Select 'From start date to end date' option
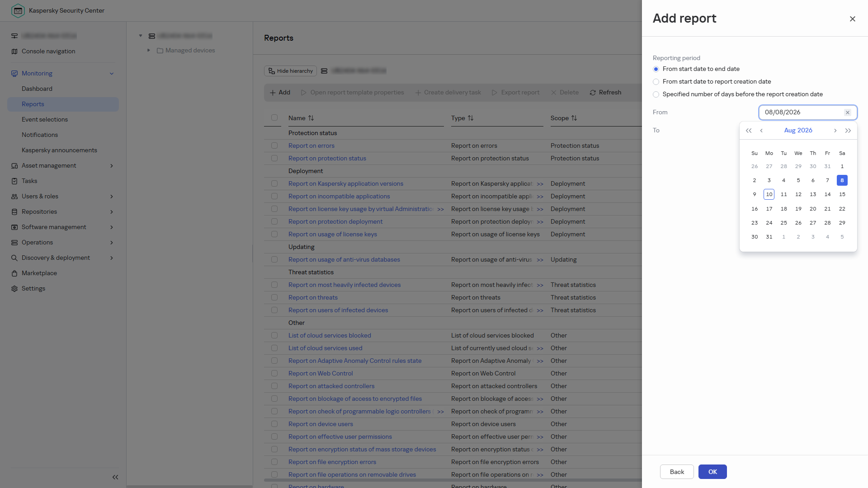 tap(656, 69)
